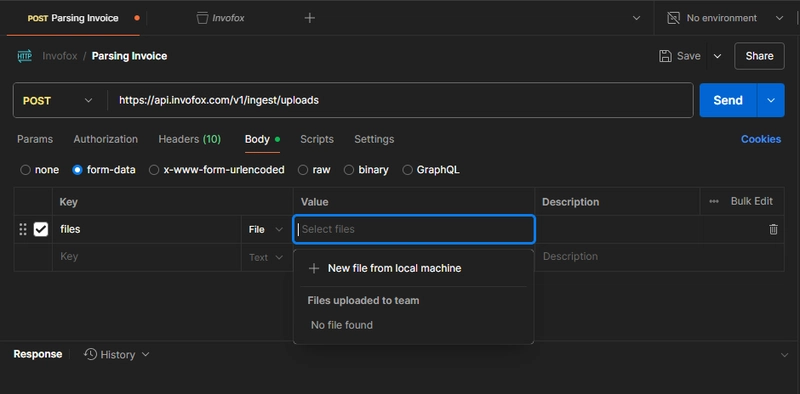Click the Save button label
This screenshot has height=394, width=800.
688,56
